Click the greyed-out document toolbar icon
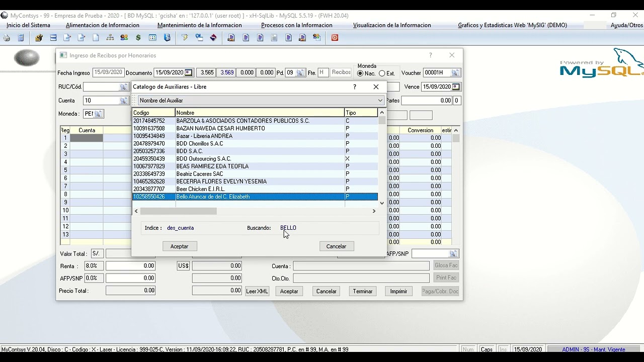The height and width of the screenshot is (362, 644). (274, 38)
